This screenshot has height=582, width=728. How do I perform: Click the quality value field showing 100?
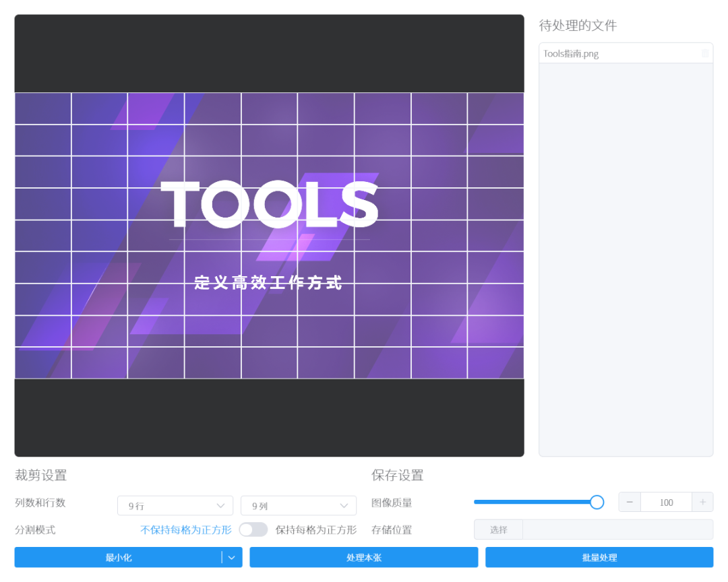pyautogui.click(x=666, y=502)
